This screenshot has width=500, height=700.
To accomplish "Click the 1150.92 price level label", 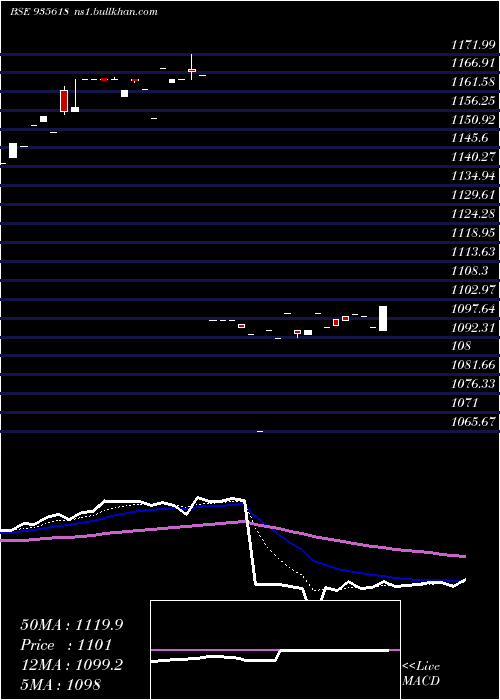I will (x=473, y=120).
